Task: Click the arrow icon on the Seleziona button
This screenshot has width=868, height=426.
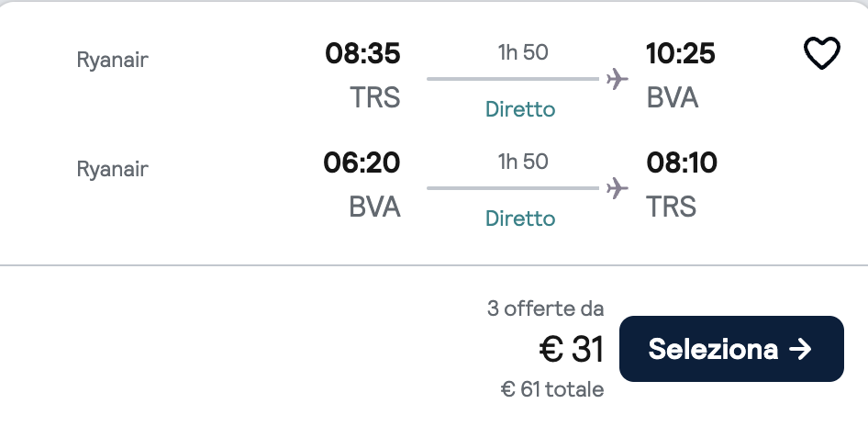Action: pyautogui.click(x=800, y=350)
